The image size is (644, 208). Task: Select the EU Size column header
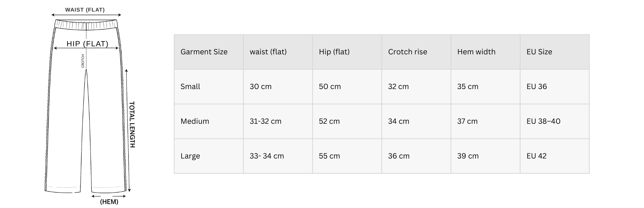[x=539, y=52]
